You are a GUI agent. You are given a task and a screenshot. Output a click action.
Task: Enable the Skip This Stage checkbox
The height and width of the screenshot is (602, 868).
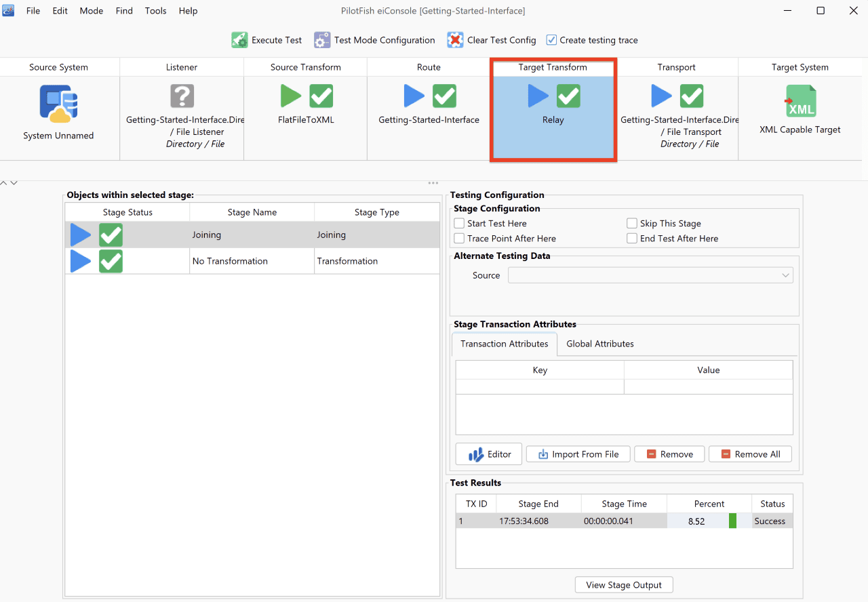pyautogui.click(x=632, y=223)
